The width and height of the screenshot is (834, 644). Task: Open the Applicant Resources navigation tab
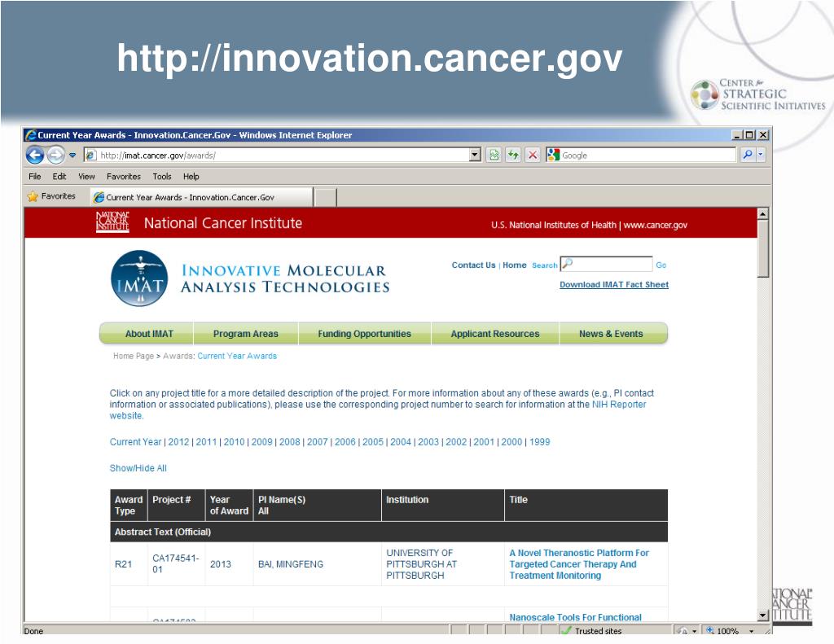pyautogui.click(x=494, y=334)
